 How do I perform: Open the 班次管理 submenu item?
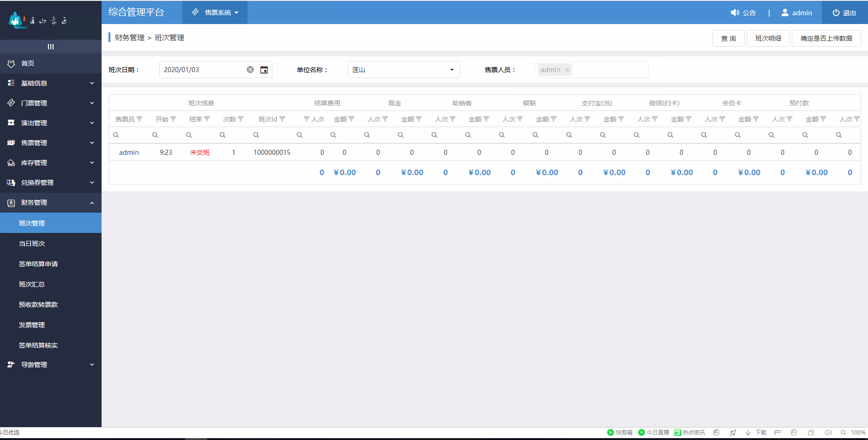[31, 223]
